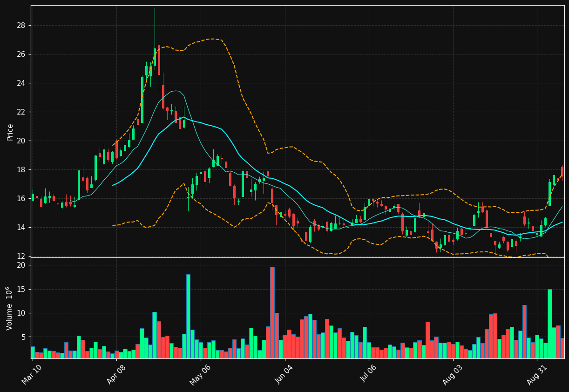Click the volume axis value 20
This screenshot has height=392, width=569.
pyautogui.click(x=22, y=265)
